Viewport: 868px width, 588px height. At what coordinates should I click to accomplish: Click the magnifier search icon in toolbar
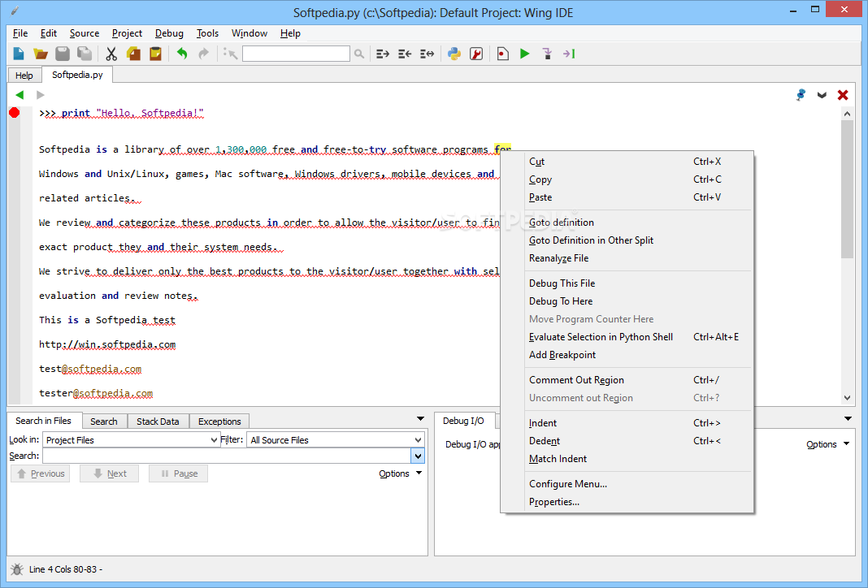coord(359,54)
